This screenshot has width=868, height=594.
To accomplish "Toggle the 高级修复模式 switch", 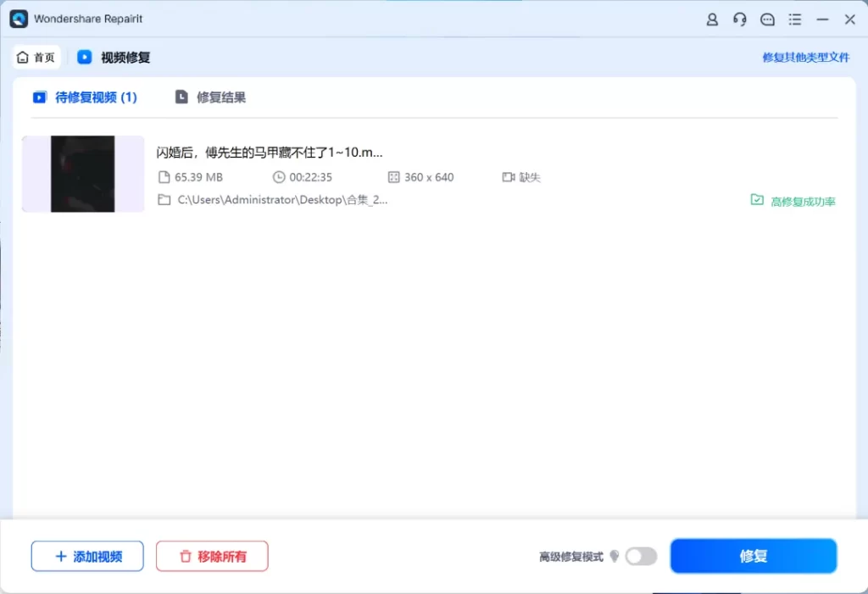I will tap(641, 557).
